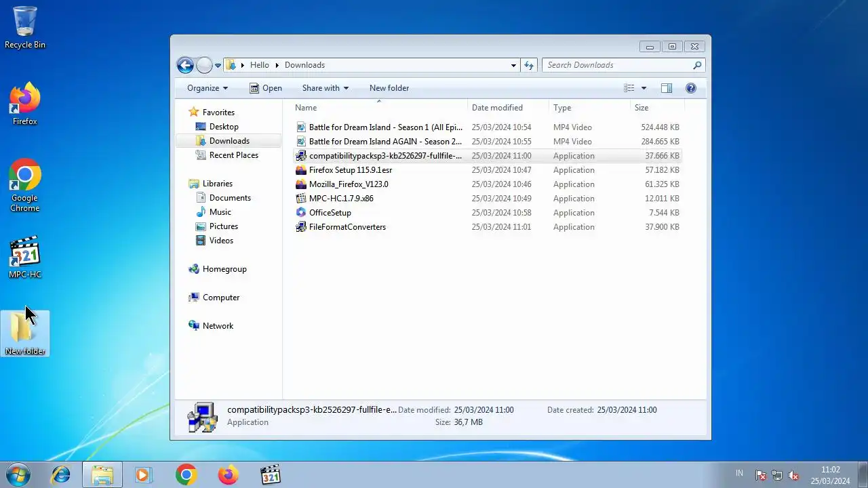
Task: Click the Change your view icon
Action: click(x=629, y=88)
